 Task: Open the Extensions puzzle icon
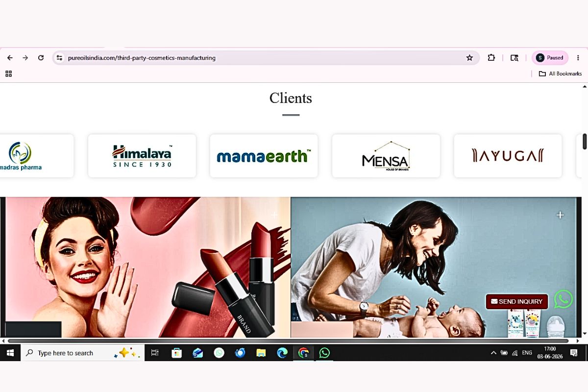491,58
